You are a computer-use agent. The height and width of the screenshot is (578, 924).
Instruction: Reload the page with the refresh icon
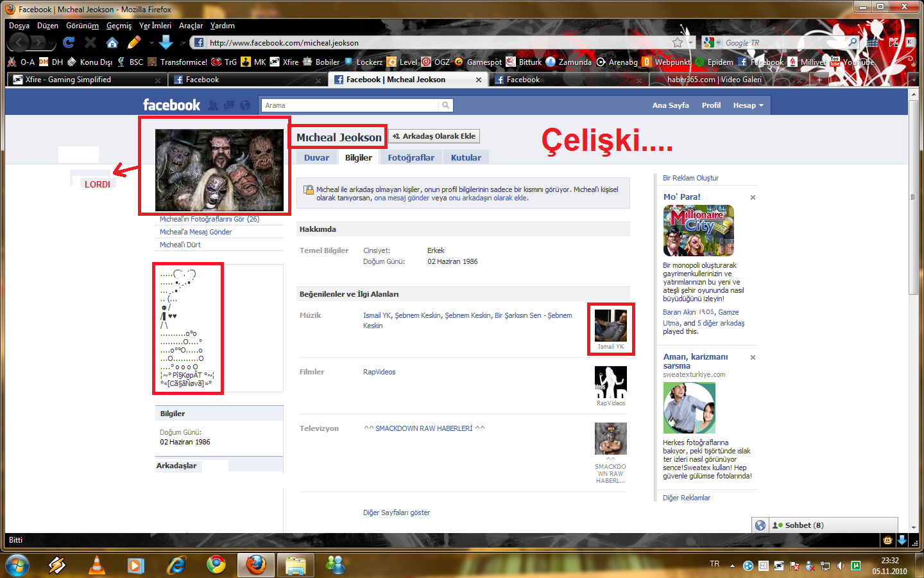69,42
